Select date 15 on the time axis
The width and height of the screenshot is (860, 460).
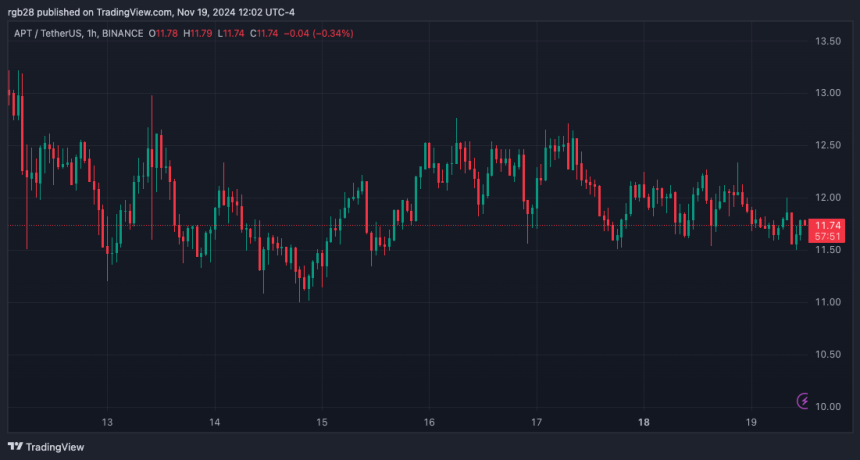coord(322,422)
